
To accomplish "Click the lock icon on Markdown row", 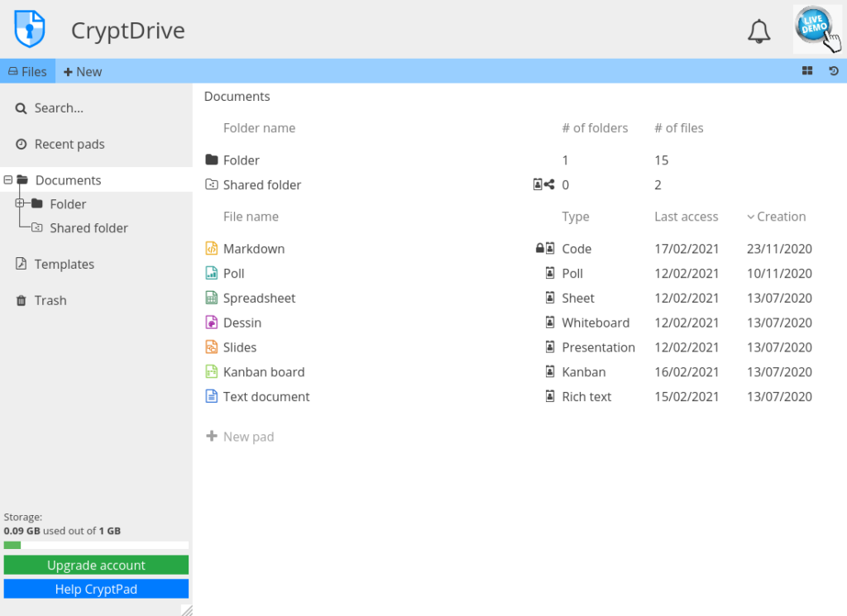I will point(539,248).
